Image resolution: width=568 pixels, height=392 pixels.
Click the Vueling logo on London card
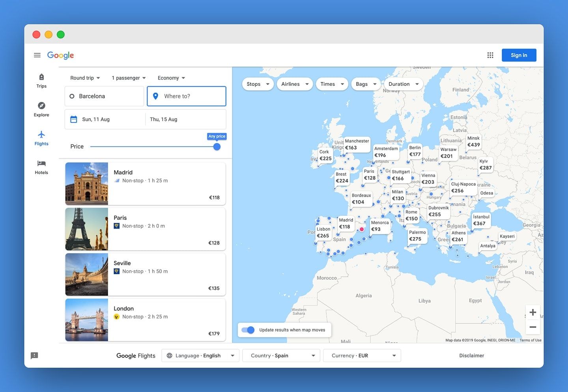click(x=117, y=317)
